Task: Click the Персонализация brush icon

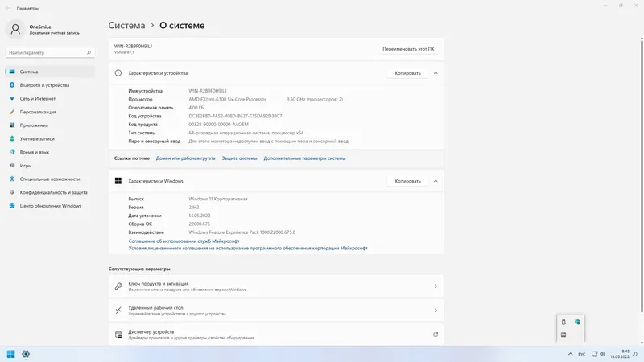Action: pos(12,112)
